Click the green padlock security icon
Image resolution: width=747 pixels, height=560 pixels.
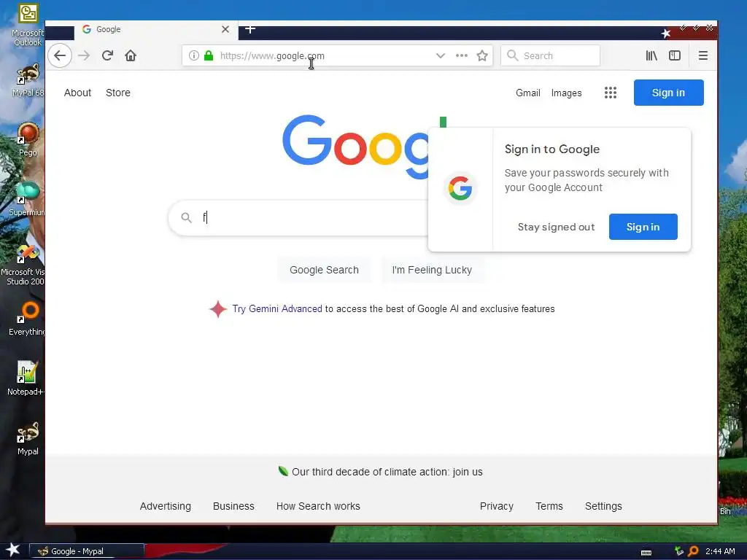[209, 55]
